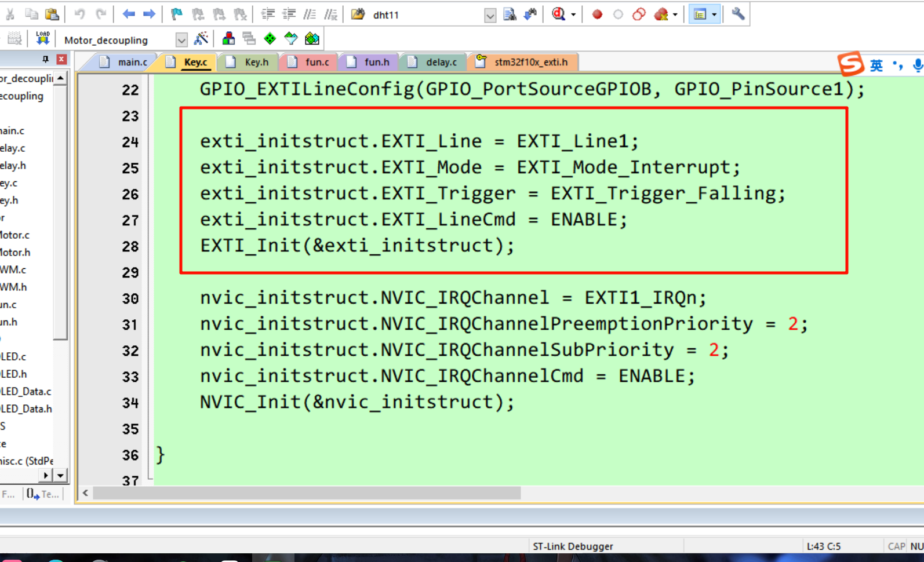924x562 pixels.
Task: Click the Cut scissors icon
Action: click(10, 14)
